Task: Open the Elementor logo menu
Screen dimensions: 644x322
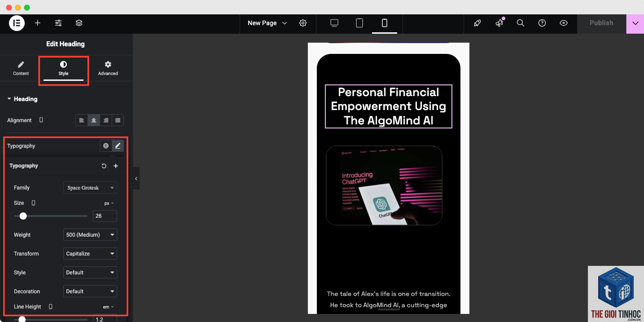Action: click(x=17, y=23)
